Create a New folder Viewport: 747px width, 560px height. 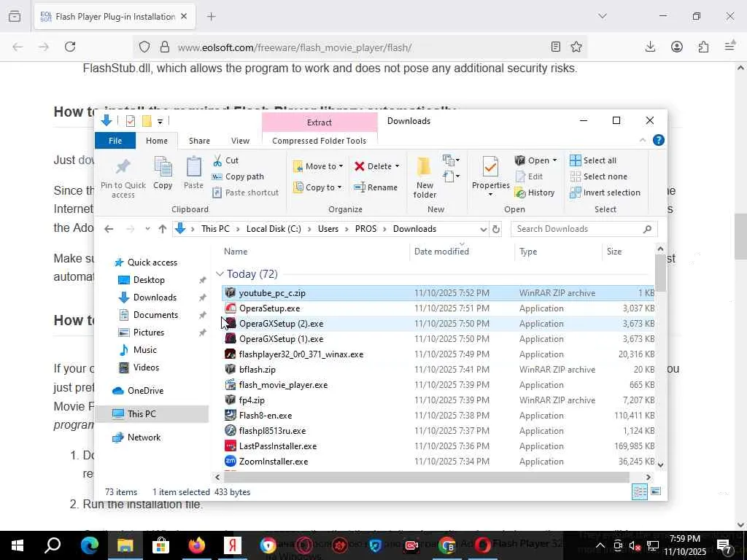point(425,178)
